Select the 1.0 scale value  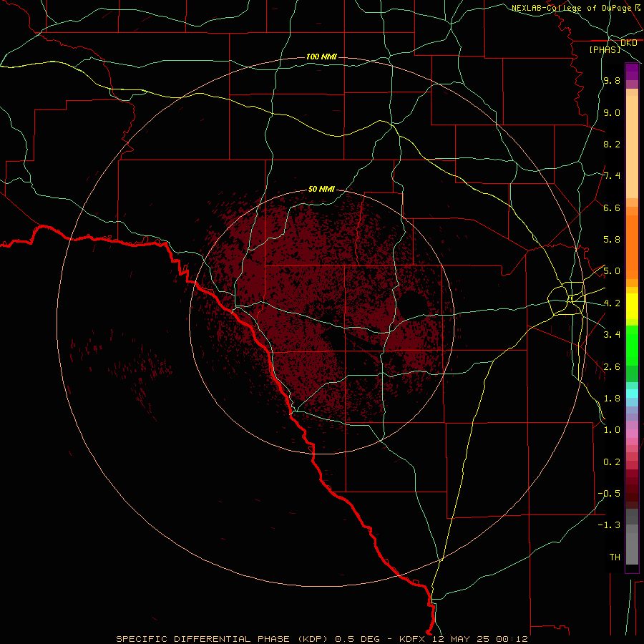coord(612,430)
